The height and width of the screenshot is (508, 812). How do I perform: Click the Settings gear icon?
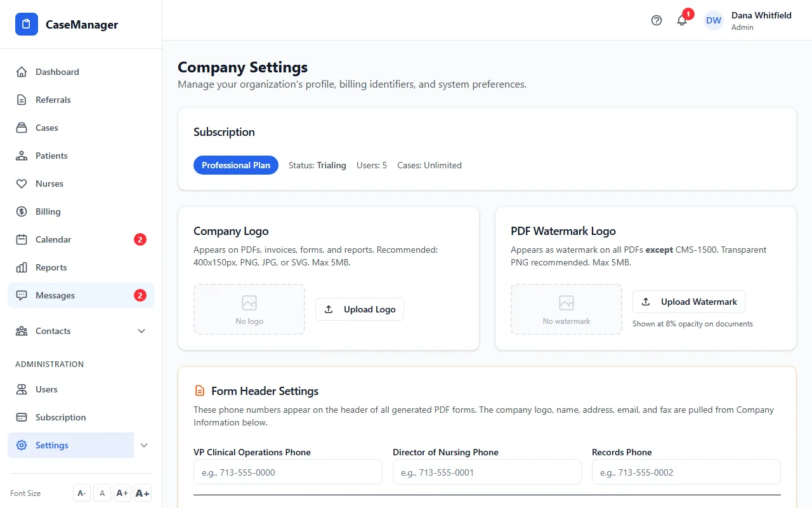pos(22,445)
